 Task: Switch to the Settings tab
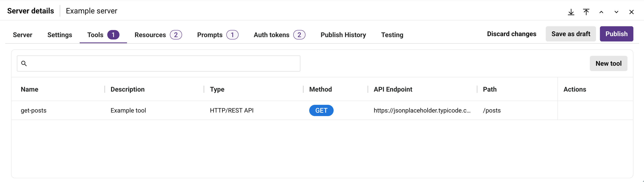60,35
